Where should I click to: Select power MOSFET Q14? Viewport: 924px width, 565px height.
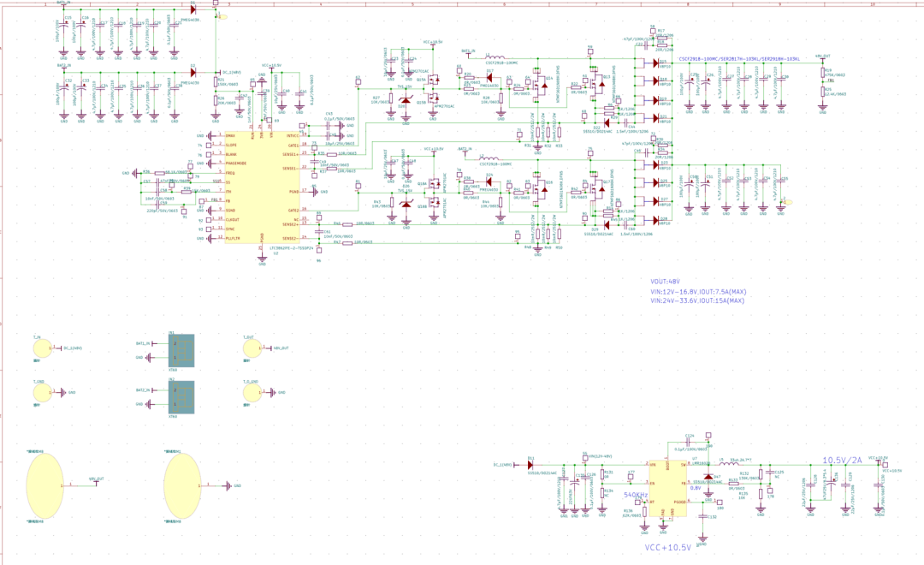click(538, 85)
